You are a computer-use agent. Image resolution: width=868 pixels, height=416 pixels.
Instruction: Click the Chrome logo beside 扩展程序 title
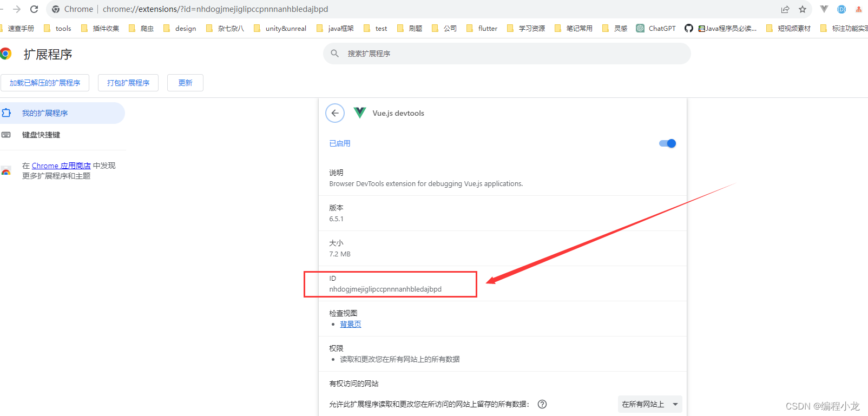coord(5,54)
